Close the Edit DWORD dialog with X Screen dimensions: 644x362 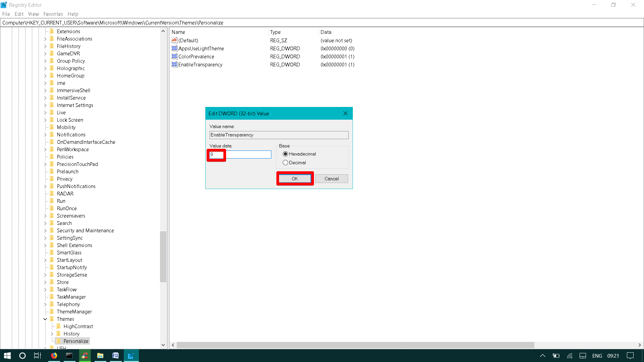pos(345,113)
